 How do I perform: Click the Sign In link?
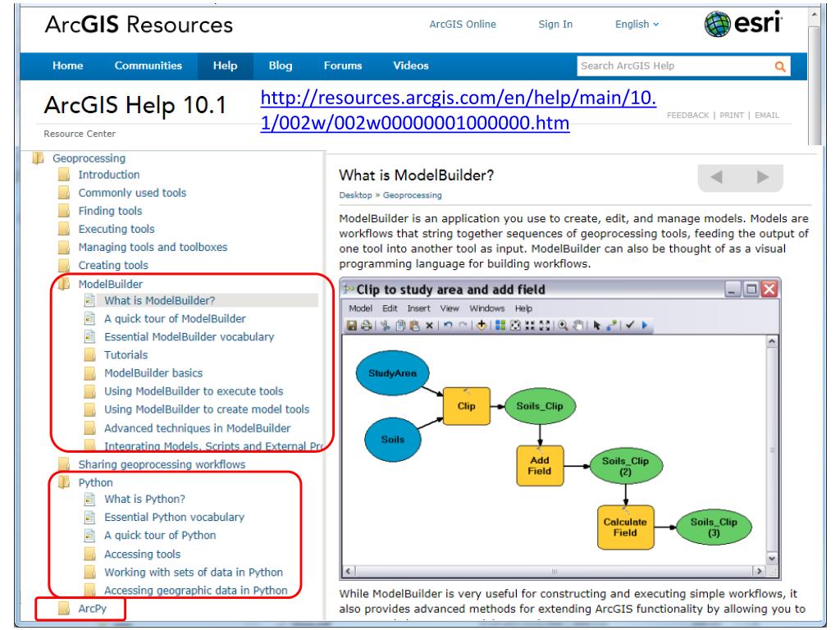click(555, 24)
